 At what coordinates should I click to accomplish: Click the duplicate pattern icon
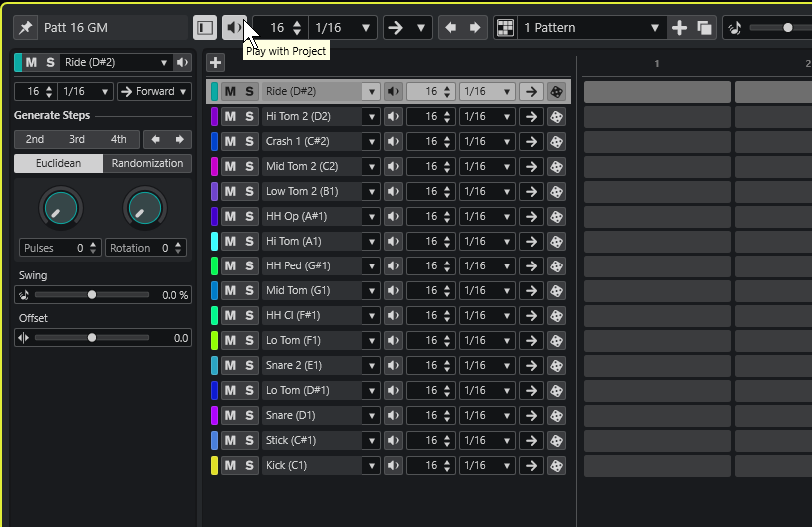pos(705,28)
